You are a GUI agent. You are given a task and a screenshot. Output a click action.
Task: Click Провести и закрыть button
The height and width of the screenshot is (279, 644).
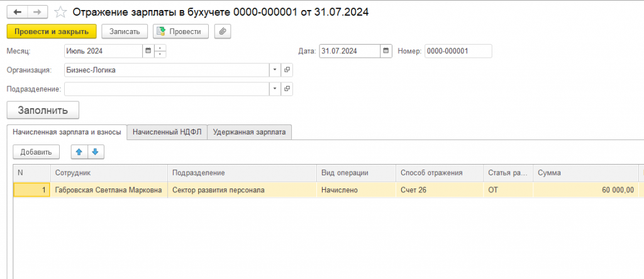(52, 31)
